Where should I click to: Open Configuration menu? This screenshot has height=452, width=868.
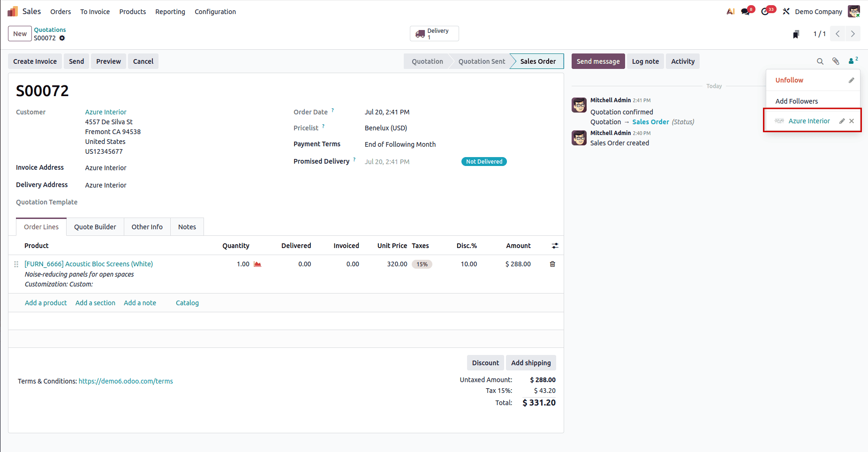215,12
